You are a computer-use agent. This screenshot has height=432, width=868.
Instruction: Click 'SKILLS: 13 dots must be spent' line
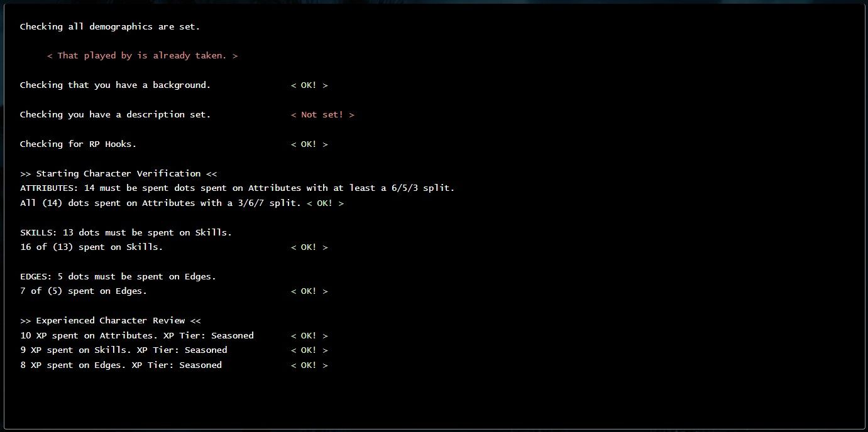tap(126, 233)
